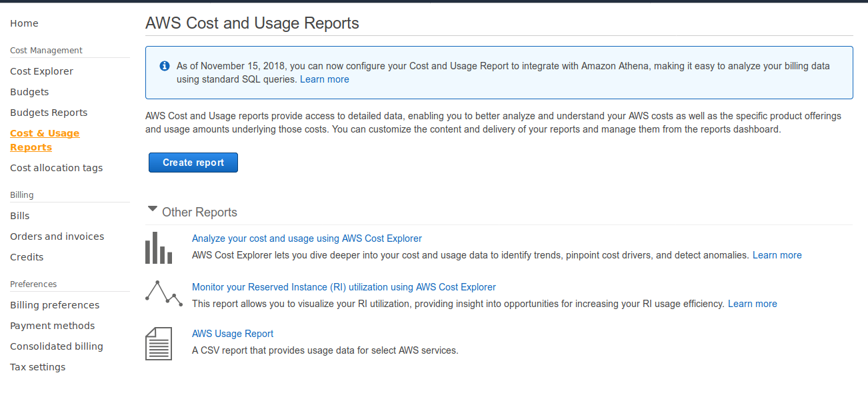
Task: Go to Payment methods
Action: pos(53,326)
